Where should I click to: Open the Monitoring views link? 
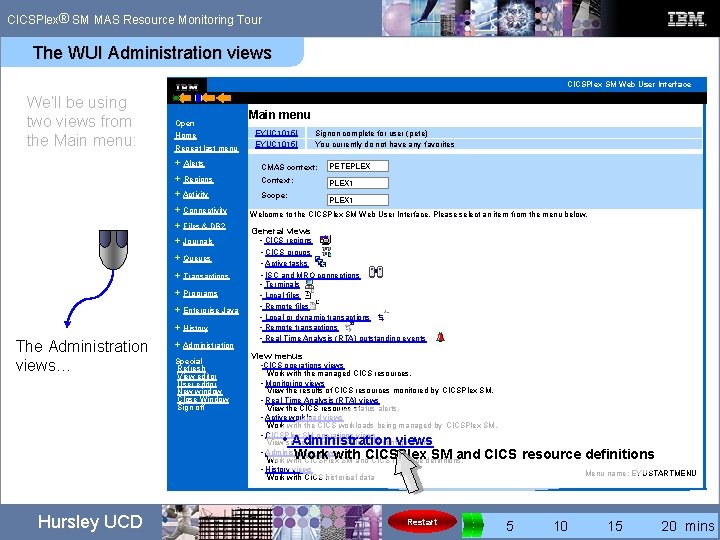coord(295,383)
